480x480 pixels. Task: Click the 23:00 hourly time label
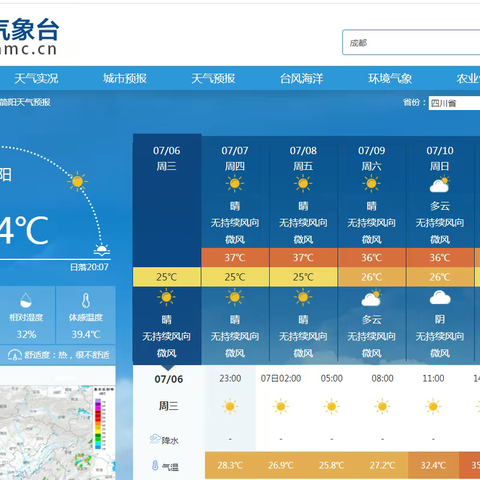(230, 378)
